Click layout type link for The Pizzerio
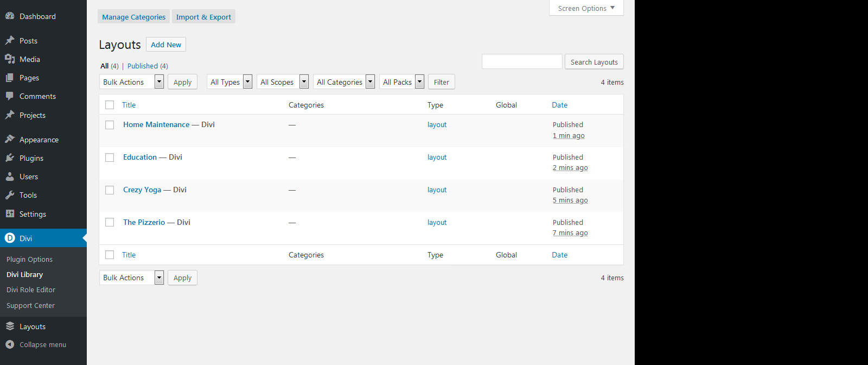This screenshot has width=868, height=365. tap(437, 222)
